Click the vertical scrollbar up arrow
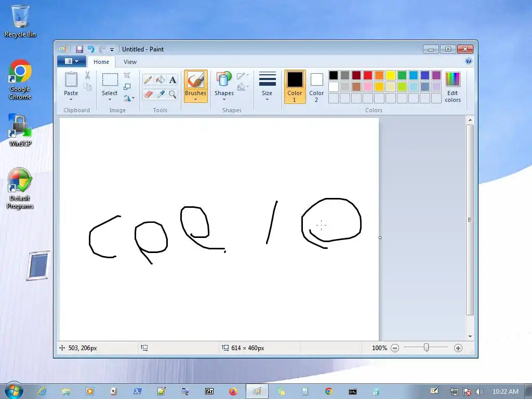The image size is (532, 399). (470, 120)
